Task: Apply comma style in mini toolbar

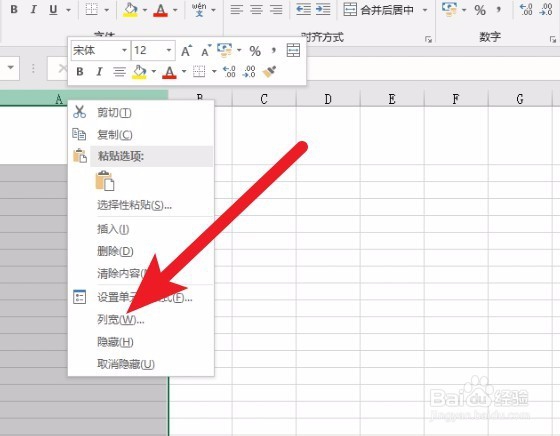Action: point(274,50)
